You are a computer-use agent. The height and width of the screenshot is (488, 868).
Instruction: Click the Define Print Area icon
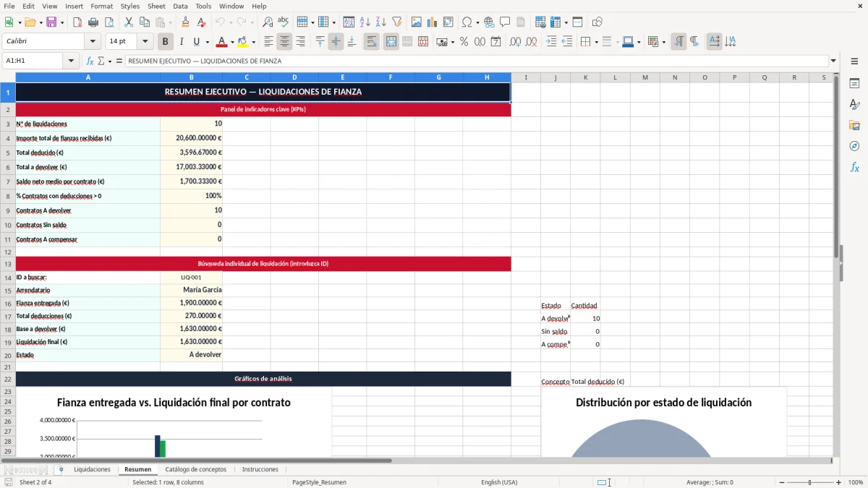[x=540, y=22]
